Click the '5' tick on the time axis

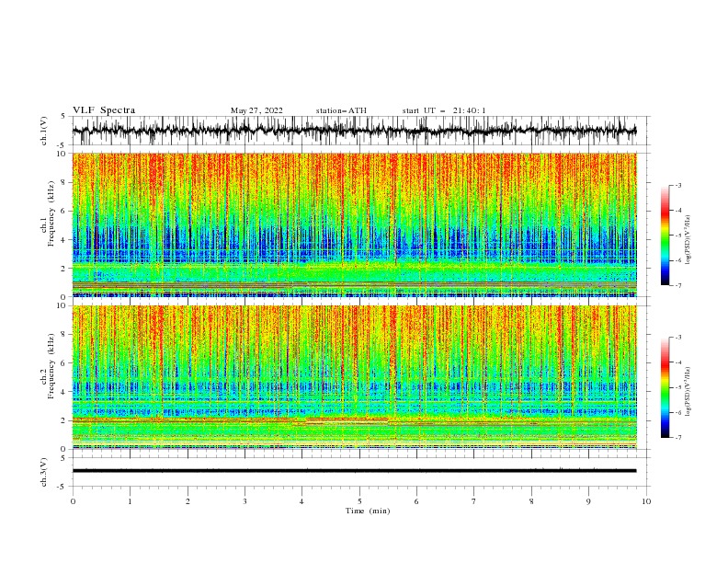[359, 501]
